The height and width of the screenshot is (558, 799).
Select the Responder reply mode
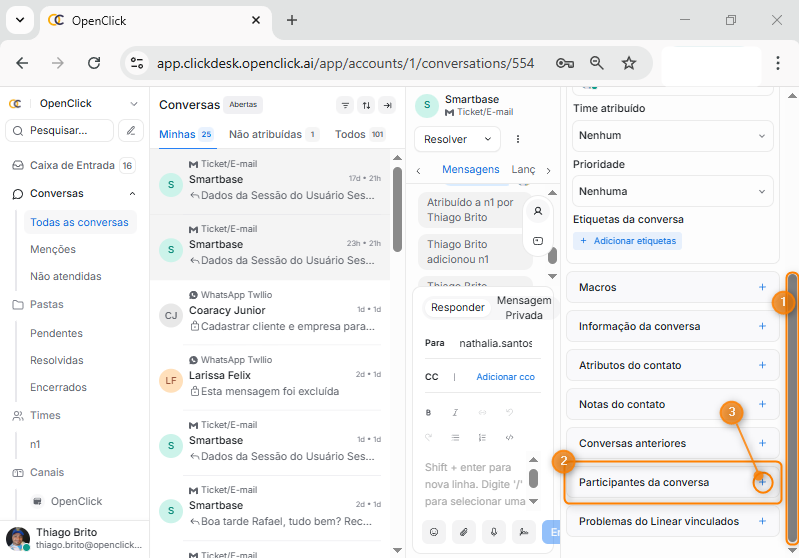tap(457, 308)
